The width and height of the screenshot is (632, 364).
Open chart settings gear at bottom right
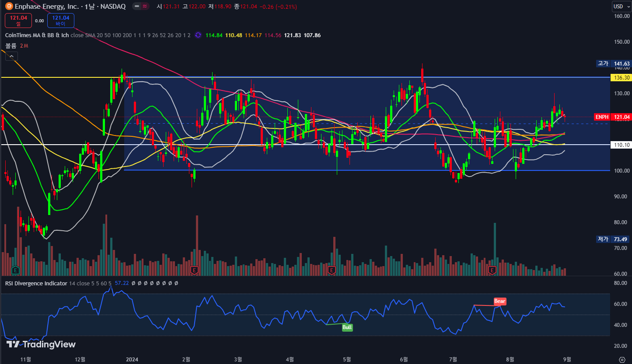click(622, 359)
